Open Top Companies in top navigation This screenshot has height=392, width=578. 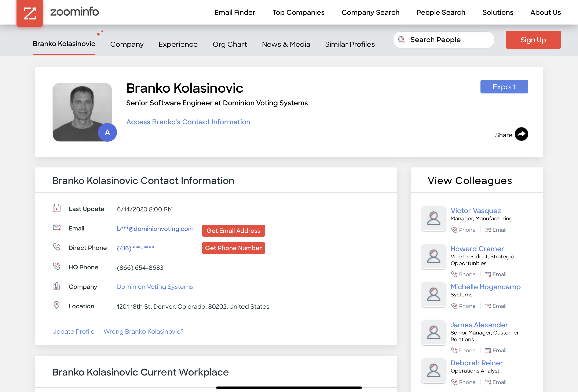[298, 12]
